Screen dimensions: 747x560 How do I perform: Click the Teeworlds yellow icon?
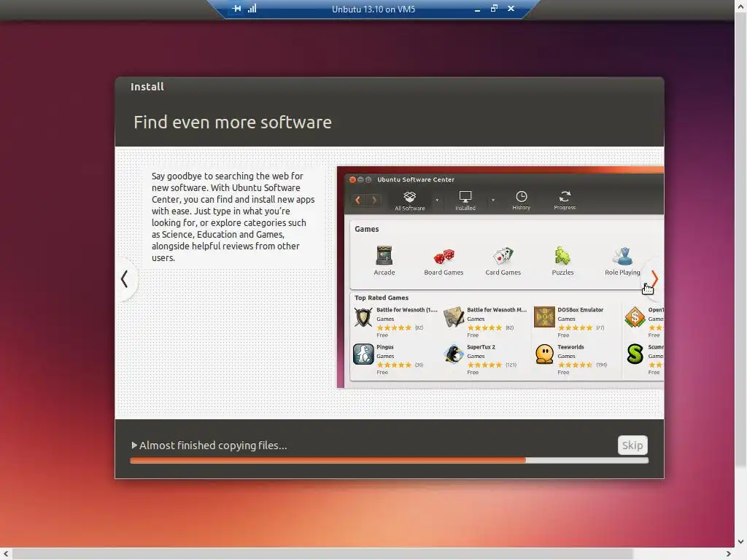click(x=544, y=354)
